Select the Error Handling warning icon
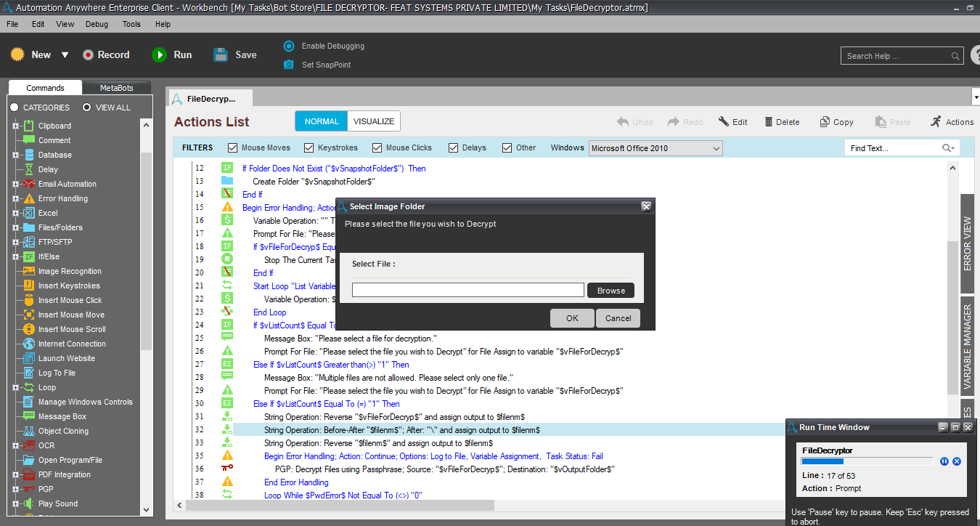Viewport: 980px width, 526px height. [x=29, y=198]
